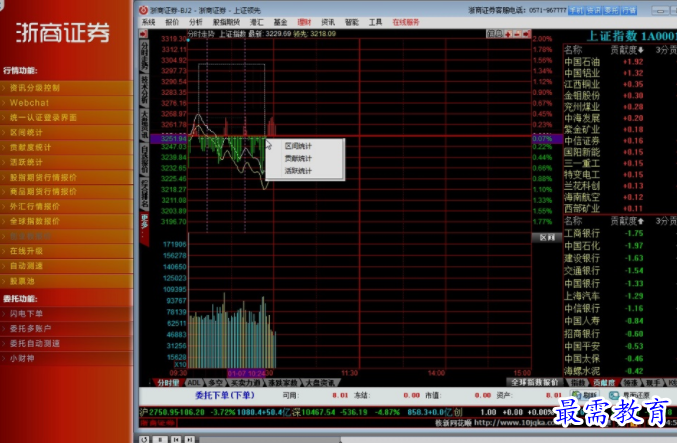Expand 外汇行情报价 in sidebar
677x443 pixels.
[x=66, y=206]
